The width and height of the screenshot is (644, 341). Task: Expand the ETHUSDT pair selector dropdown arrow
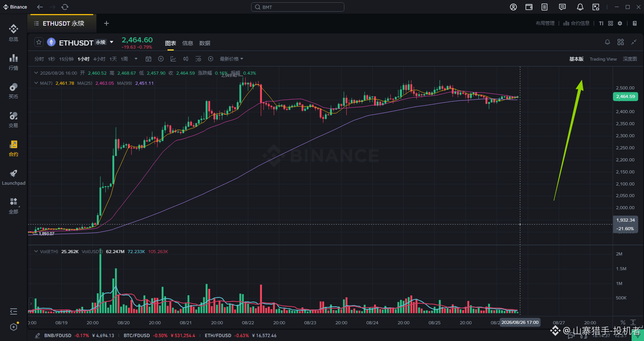click(112, 42)
